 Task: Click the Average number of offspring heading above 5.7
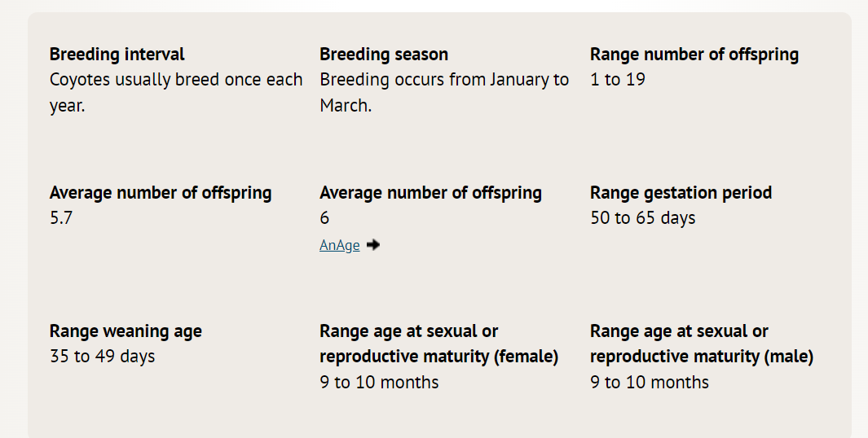161,192
